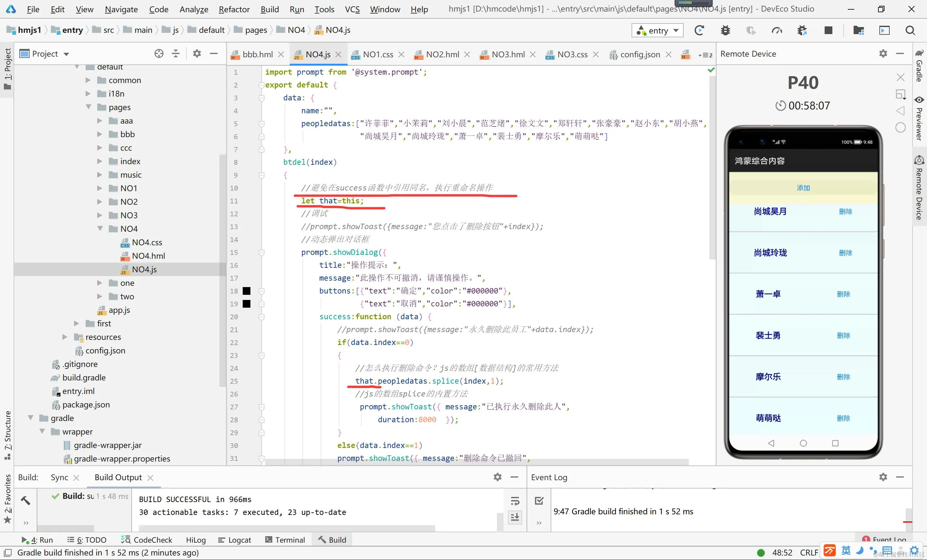The height and width of the screenshot is (560, 927).
Task: Open Remote Device panel settings gear
Action: click(883, 54)
